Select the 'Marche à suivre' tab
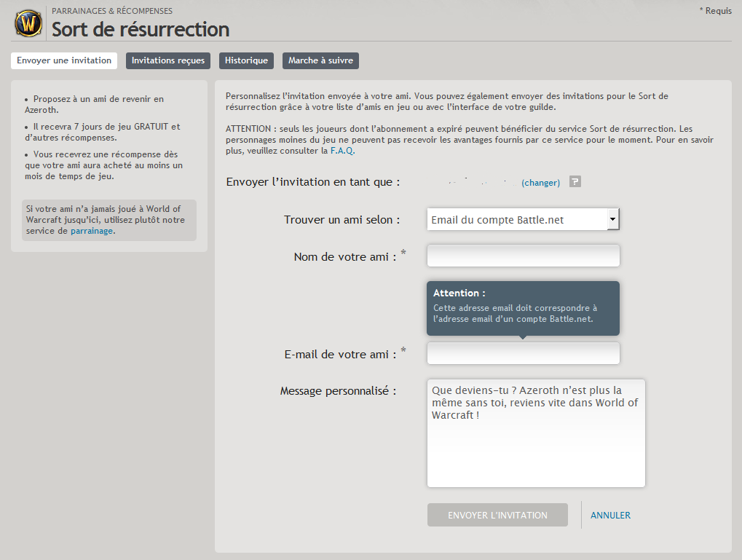The height and width of the screenshot is (560, 742). coord(320,60)
